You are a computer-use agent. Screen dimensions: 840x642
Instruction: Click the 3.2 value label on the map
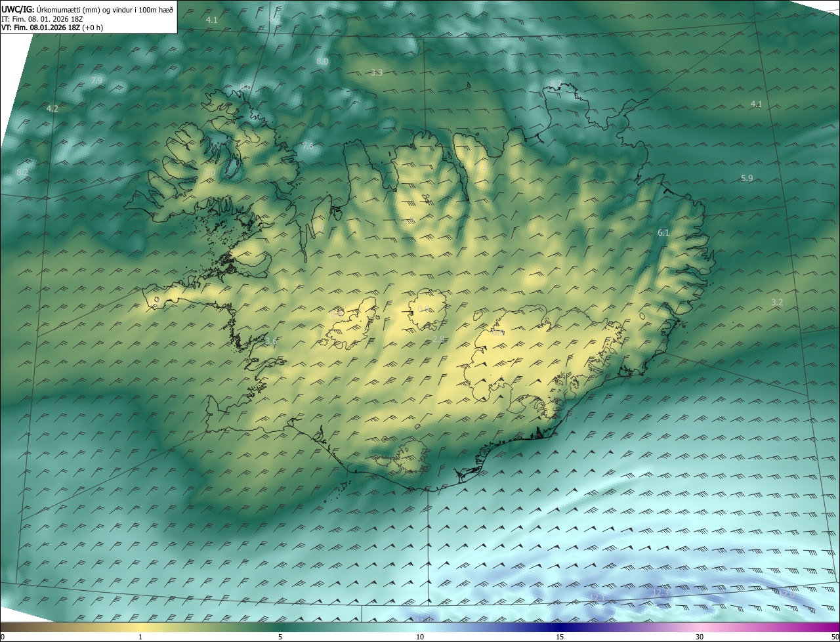pos(777,302)
